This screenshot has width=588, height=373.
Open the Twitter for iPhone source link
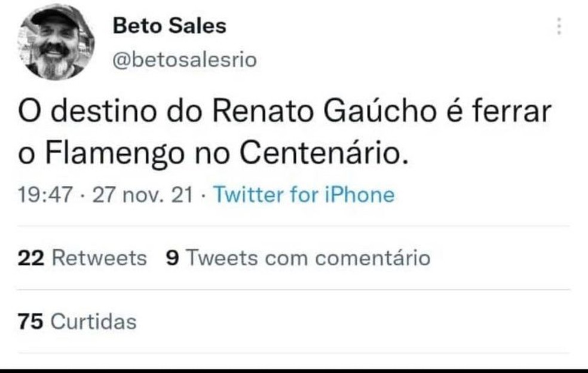coord(304,195)
